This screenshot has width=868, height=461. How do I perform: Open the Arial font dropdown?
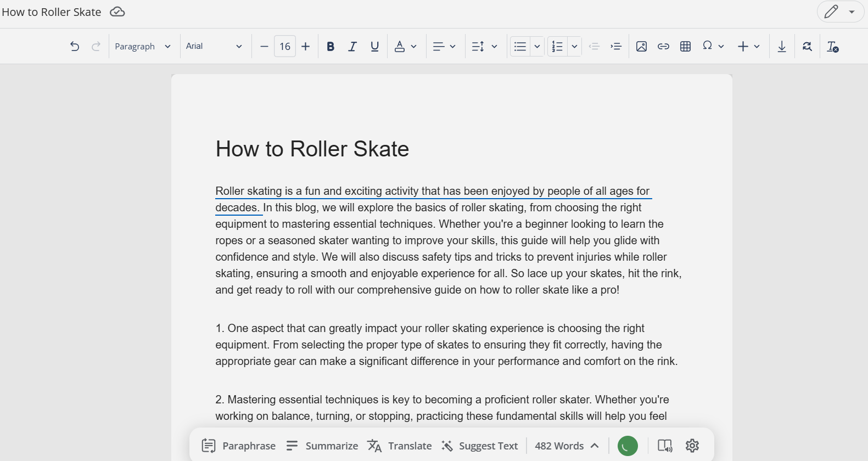click(214, 47)
